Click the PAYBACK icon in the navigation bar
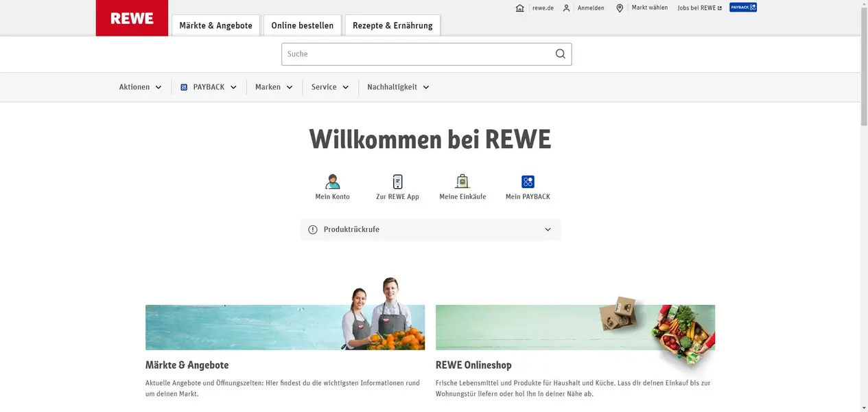 tap(184, 87)
